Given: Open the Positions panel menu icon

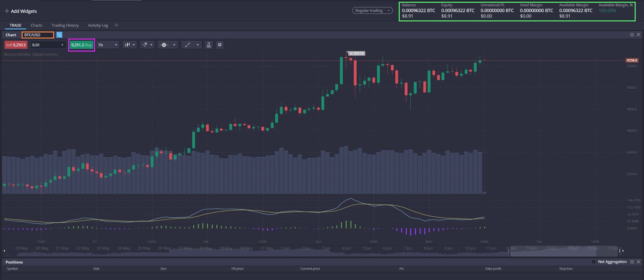Looking at the screenshot, I should [632, 262].
